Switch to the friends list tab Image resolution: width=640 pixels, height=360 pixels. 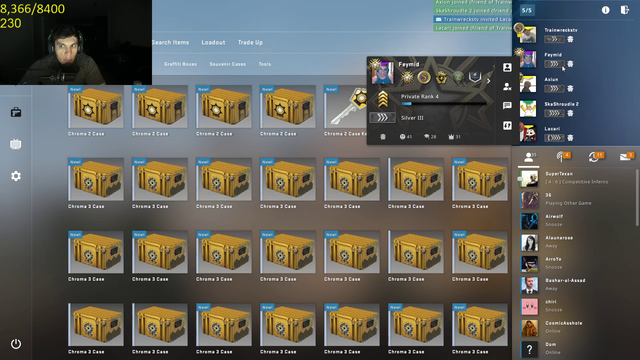point(529,157)
